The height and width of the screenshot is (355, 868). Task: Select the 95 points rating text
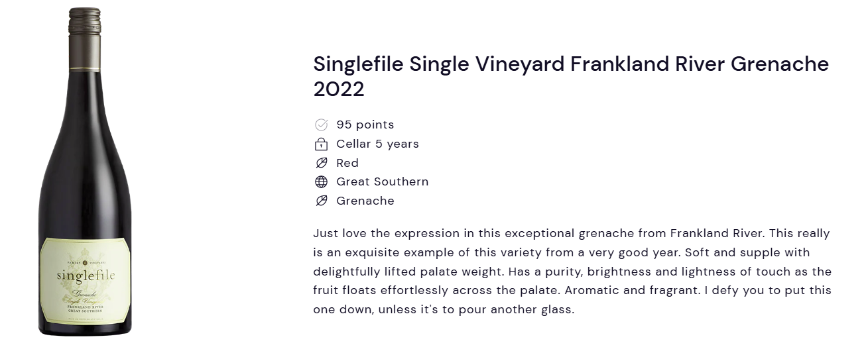(x=365, y=125)
